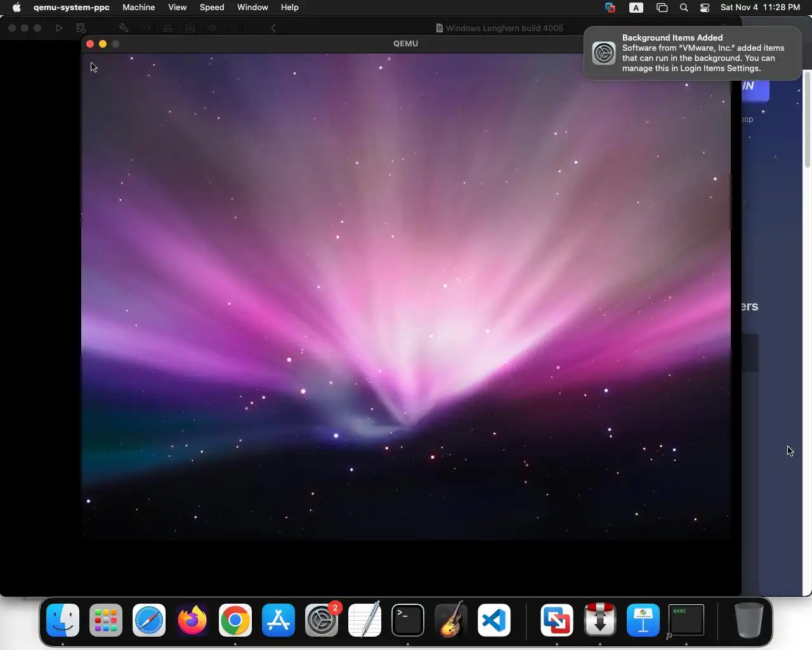Open Safari from the Dock
Image resolution: width=812 pixels, height=650 pixels.
(x=149, y=620)
